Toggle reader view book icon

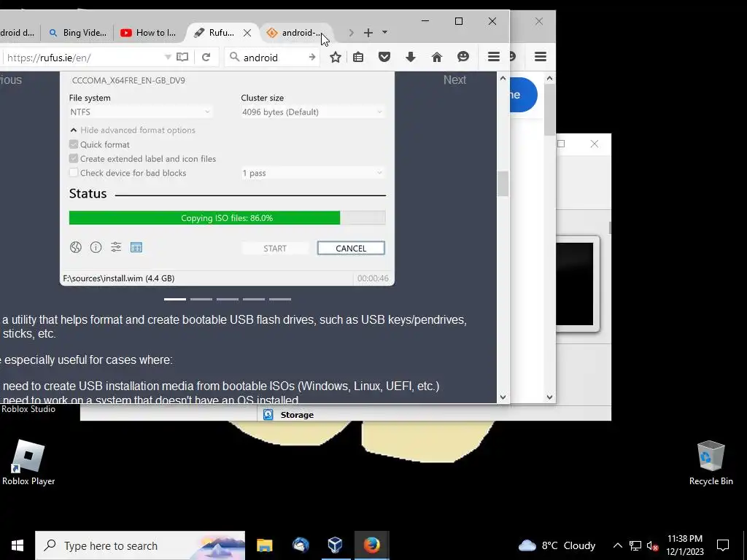pos(182,57)
